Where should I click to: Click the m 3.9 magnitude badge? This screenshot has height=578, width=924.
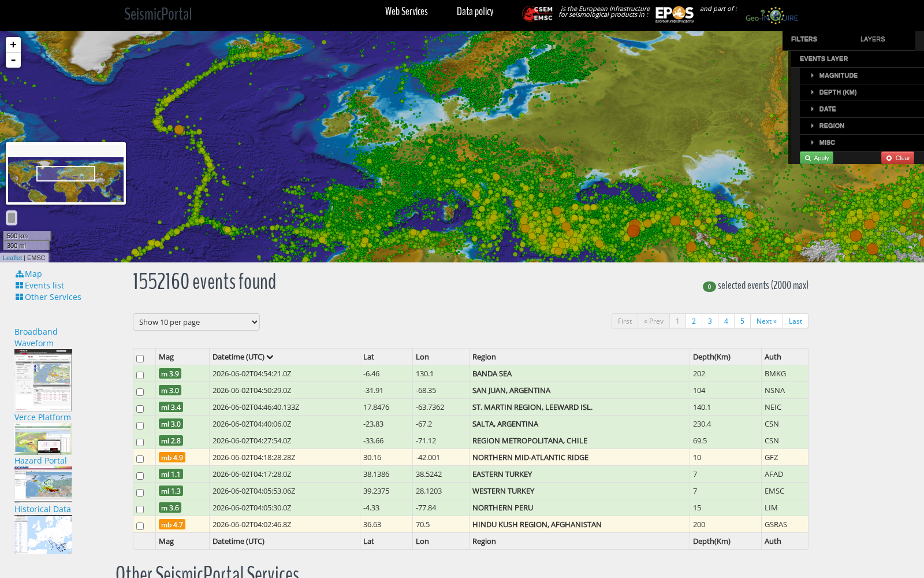[x=170, y=374]
